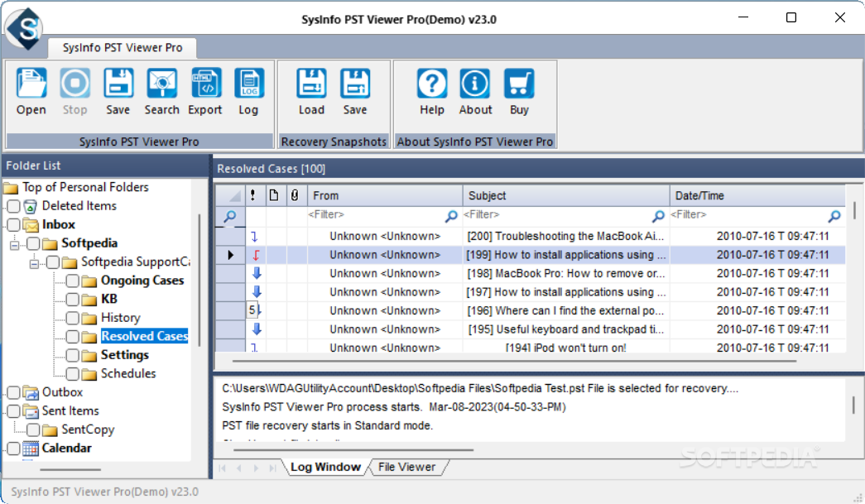
Task: Click the message list horizontal scrollbar
Action: [514, 361]
